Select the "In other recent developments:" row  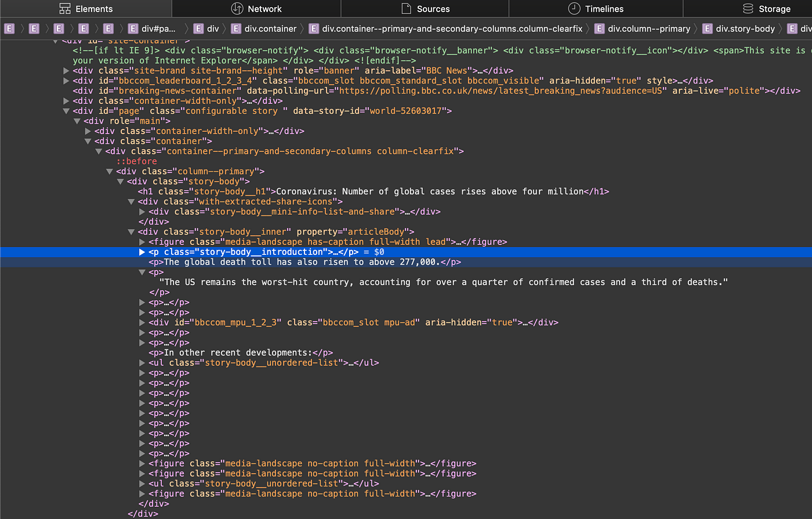click(241, 352)
